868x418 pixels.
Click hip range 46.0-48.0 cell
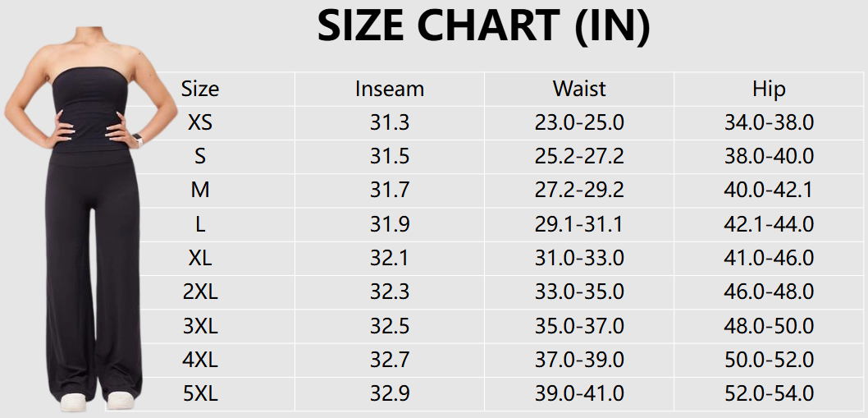pos(769,292)
